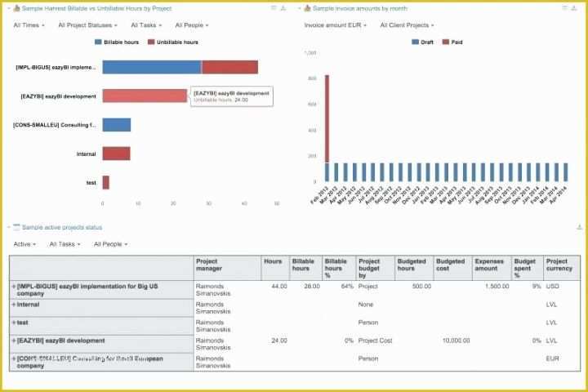Click the table icon beside active projects title
Image resolution: width=588 pixels, height=392 pixels.
pos(16,227)
